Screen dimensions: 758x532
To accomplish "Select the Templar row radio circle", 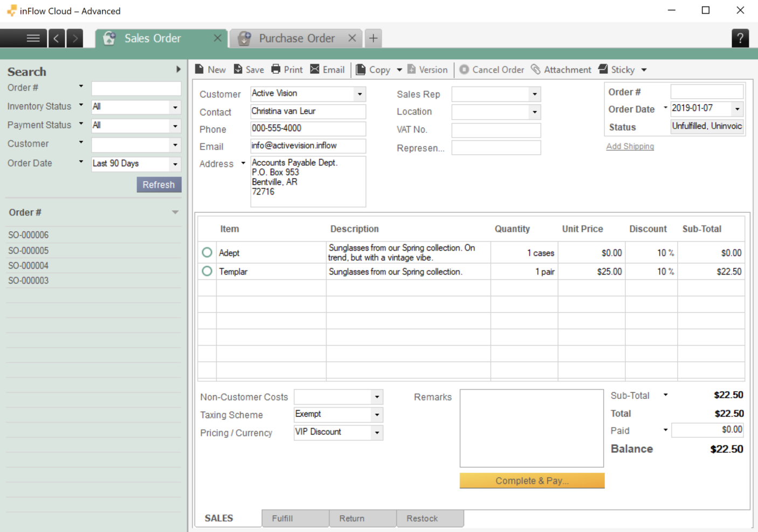I will 207,271.
